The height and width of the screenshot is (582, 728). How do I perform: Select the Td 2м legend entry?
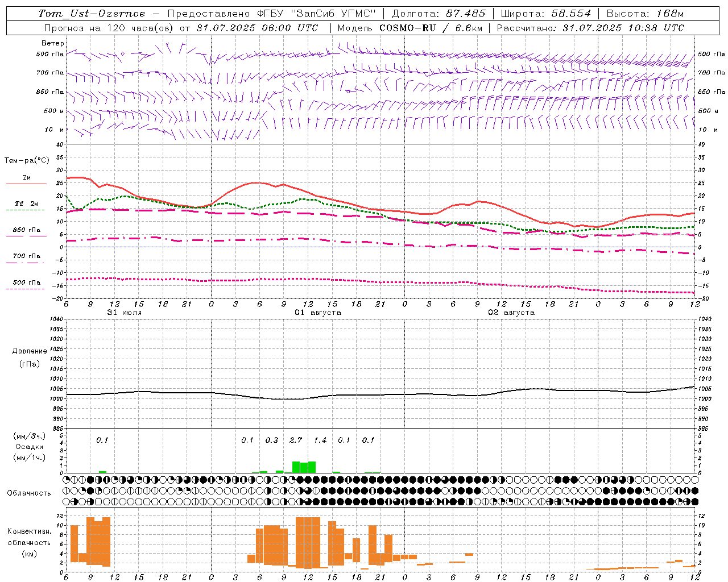pyautogui.click(x=27, y=203)
